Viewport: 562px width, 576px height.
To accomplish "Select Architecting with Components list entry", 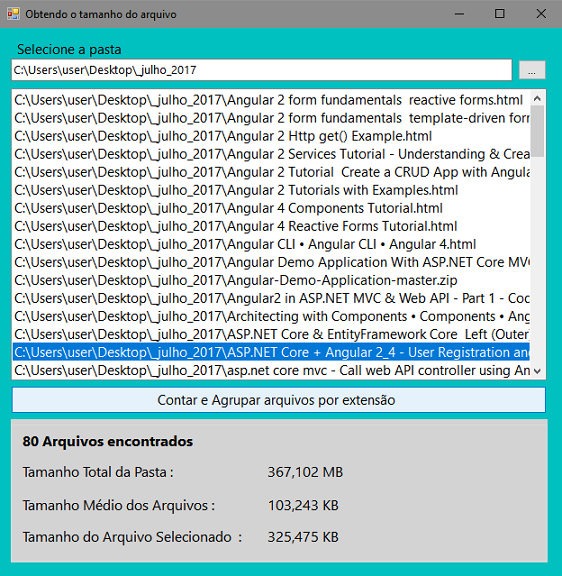I will click(x=271, y=316).
